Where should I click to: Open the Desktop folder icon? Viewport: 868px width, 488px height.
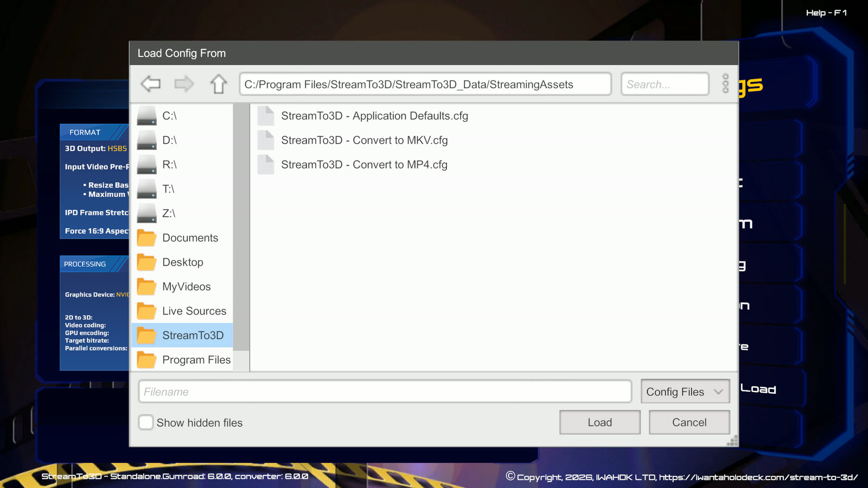tap(146, 262)
